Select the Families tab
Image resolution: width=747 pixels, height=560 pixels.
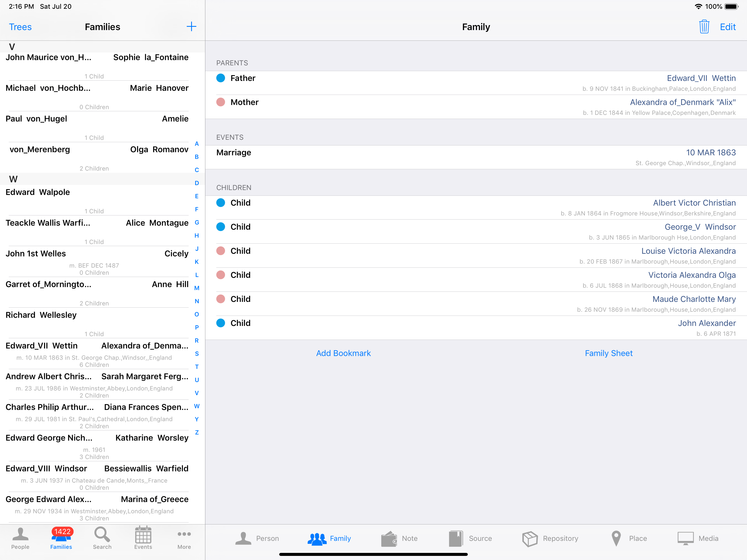[61, 538]
